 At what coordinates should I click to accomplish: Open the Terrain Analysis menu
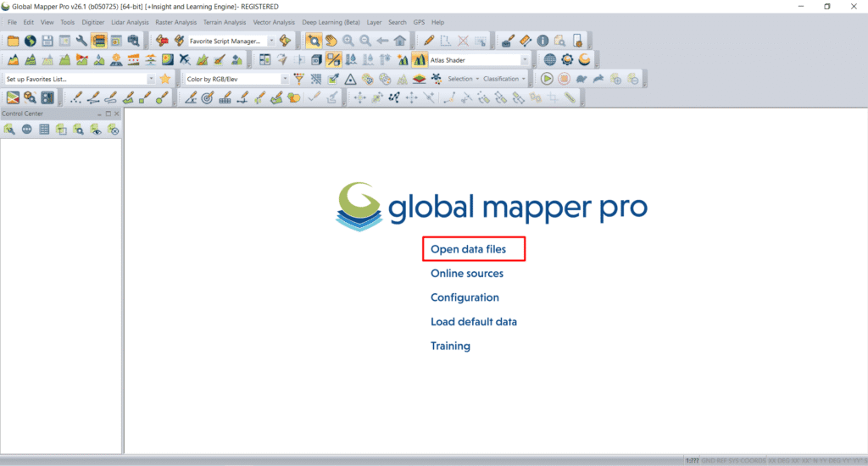click(x=224, y=22)
